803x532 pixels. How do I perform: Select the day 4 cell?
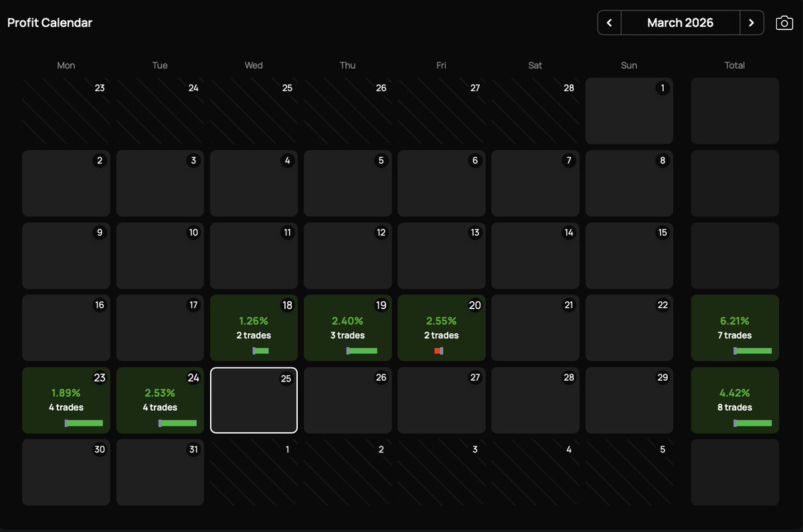pos(254,183)
